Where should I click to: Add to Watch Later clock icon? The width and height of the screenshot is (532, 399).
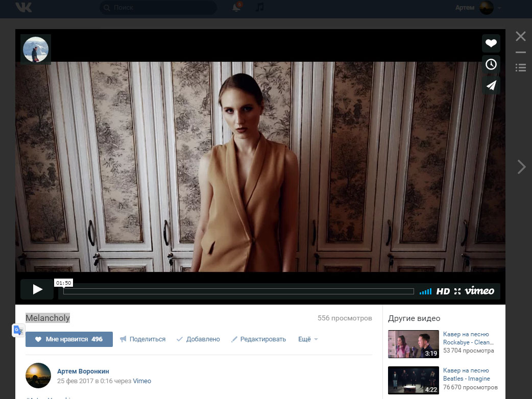pyautogui.click(x=491, y=64)
